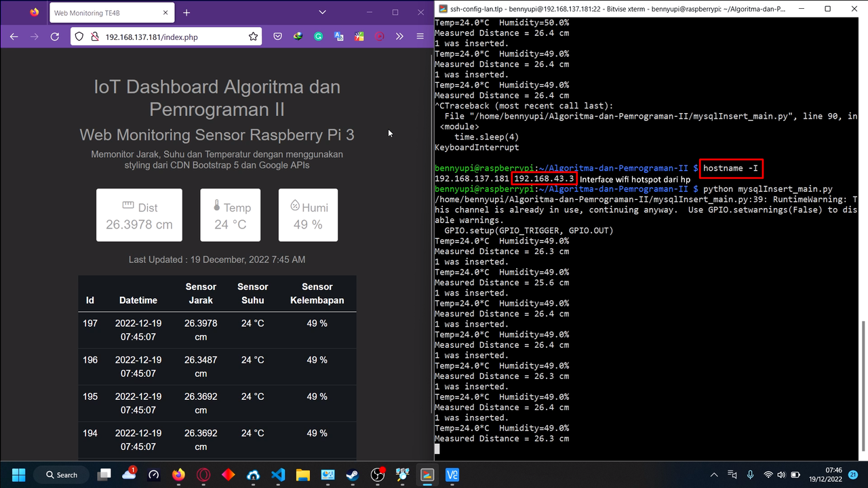The width and height of the screenshot is (868, 488).
Task: Open the volume slider from the system tray
Action: pyautogui.click(x=781, y=474)
